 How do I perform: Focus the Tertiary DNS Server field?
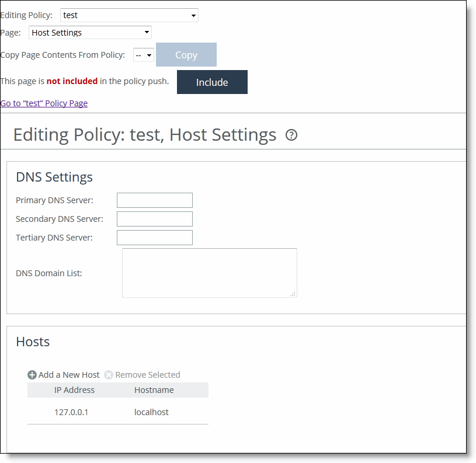(x=155, y=238)
